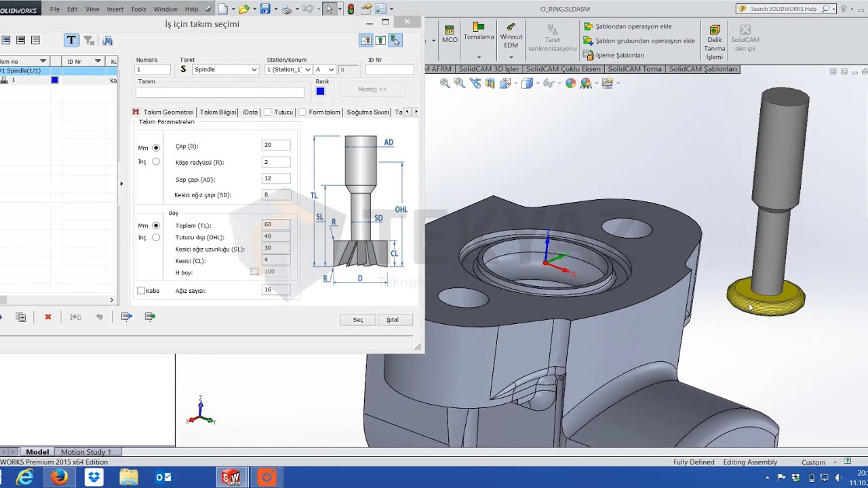Toggle the Tutucu tab checkbox

click(267, 112)
